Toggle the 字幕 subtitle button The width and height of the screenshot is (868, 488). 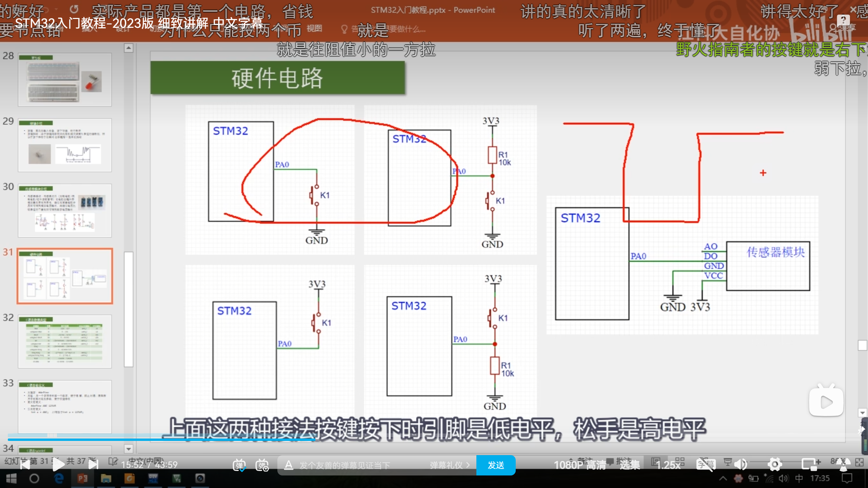click(706, 465)
